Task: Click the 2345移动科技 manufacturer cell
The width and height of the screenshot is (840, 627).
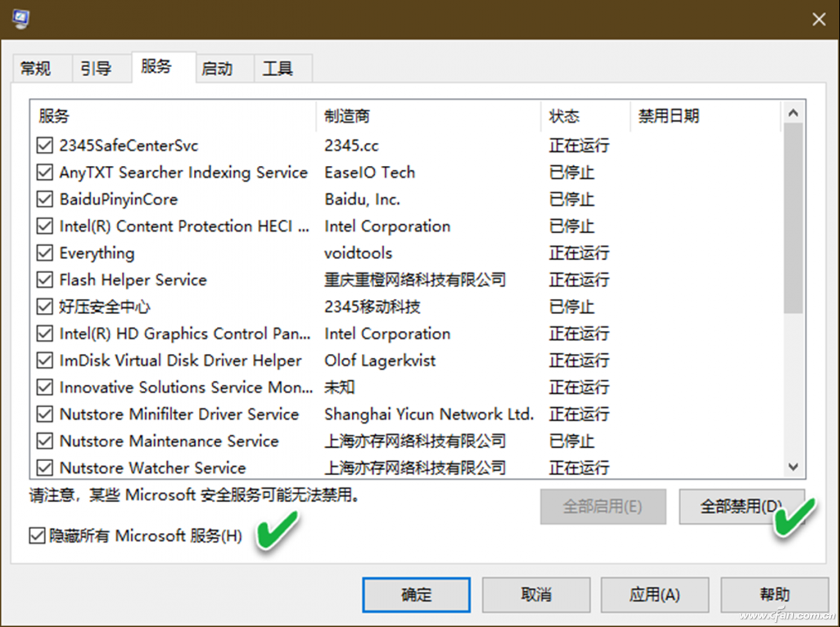Action: tap(372, 307)
